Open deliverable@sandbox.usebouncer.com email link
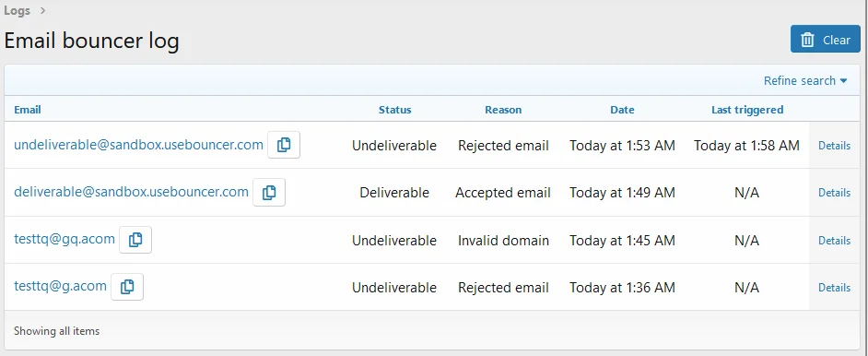Image resolution: width=868 pixels, height=356 pixels. pos(131,192)
